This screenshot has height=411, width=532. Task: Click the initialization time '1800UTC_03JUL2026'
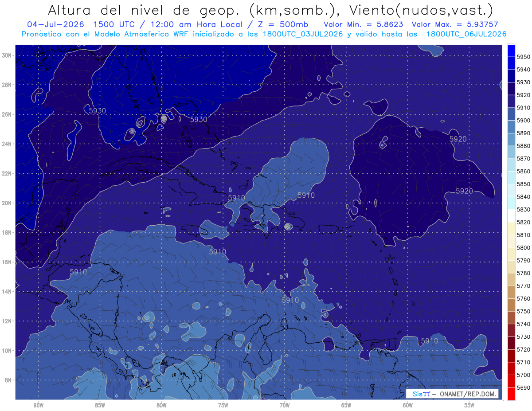pyautogui.click(x=303, y=34)
